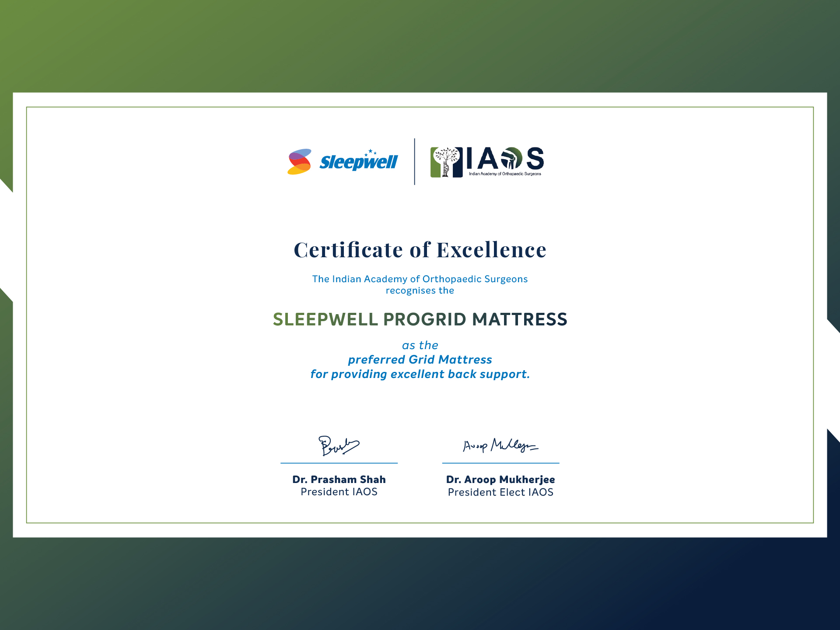This screenshot has width=840, height=630.
Task: Click 'for providing excellent back support.' line
Action: 420,374
